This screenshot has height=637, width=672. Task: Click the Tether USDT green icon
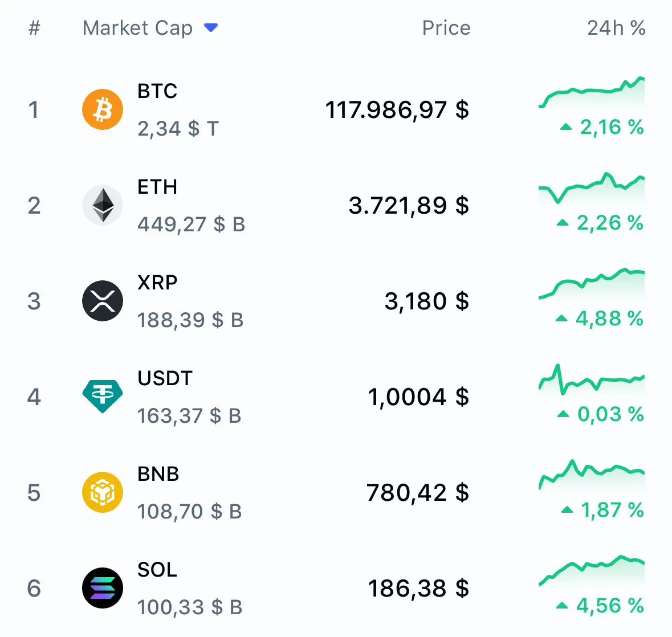[103, 396]
